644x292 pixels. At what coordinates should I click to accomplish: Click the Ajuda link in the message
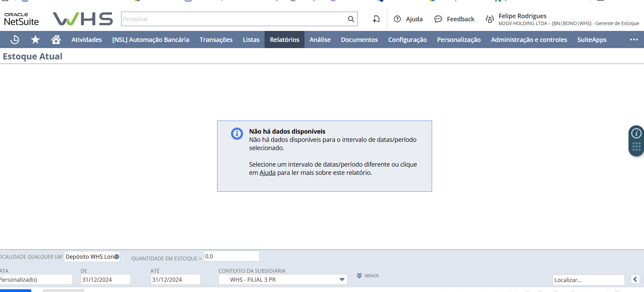(267, 173)
